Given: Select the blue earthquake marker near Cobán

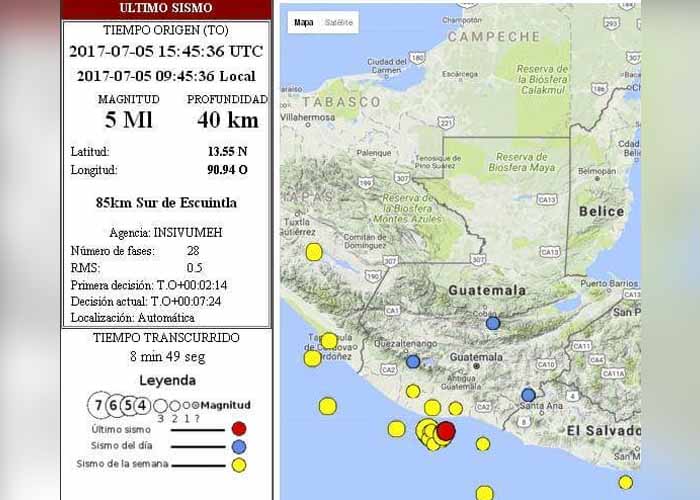Looking at the screenshot, I should 492,323.
